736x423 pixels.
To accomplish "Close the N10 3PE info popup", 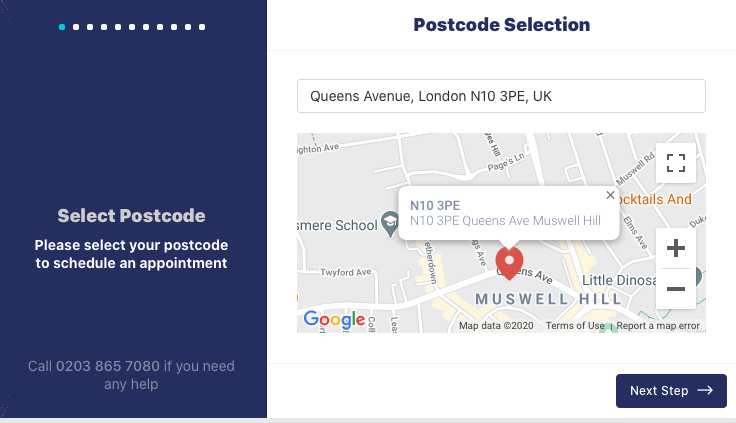I will pos(611,196).
